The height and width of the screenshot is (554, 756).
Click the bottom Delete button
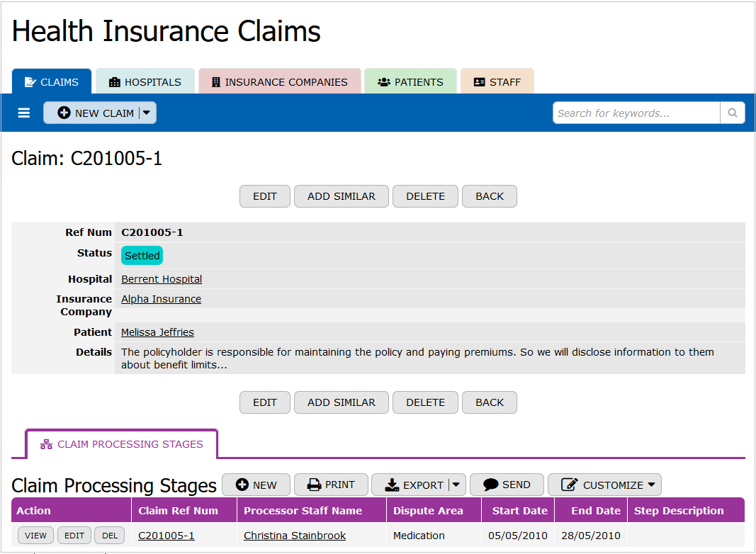425,402
